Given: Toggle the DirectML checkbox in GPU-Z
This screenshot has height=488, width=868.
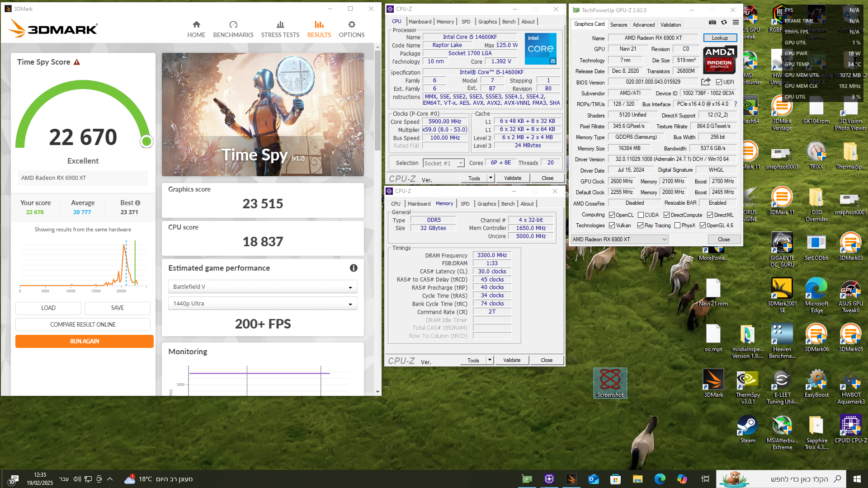Looking at the screenshot, I should click(710, 215).
